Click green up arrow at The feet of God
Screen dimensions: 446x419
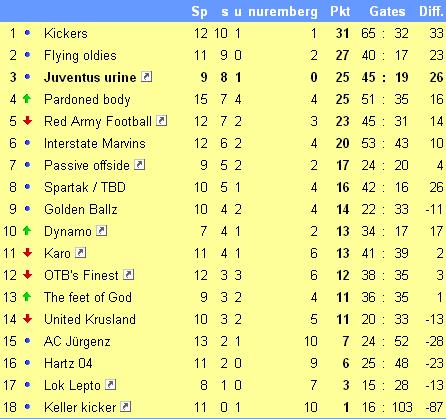pyautogui.click(x=27, y=297)
